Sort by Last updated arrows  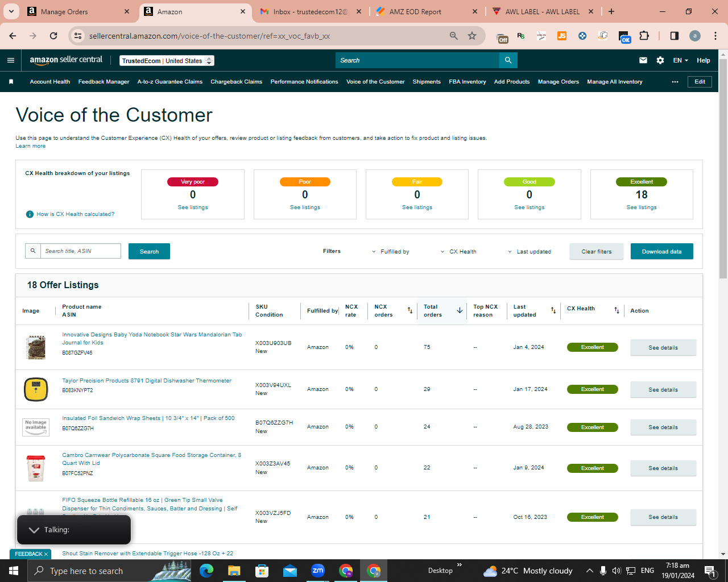click(553, 310)
